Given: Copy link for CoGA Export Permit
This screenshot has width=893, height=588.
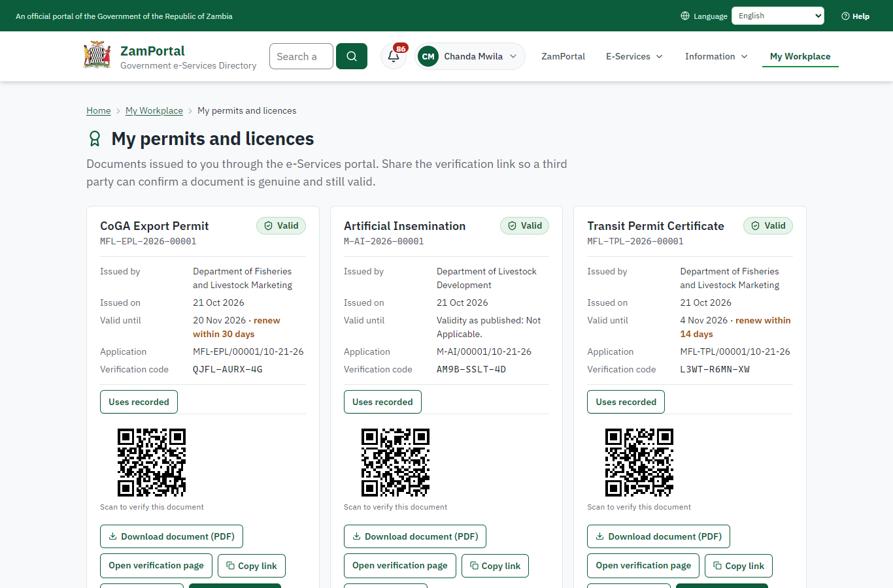Looking at the screenshot, I should (252, 566).
